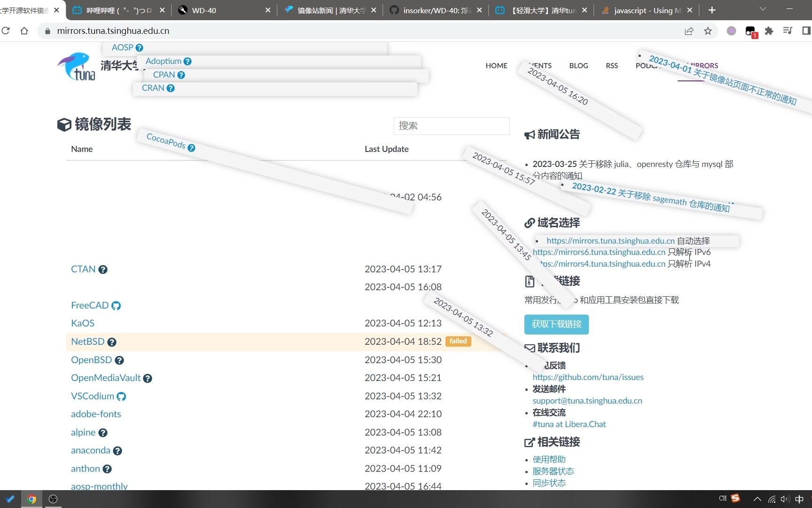The width and height of the screenshot is (812, 508).
Task: Close the WD-40 tab
Action: tap(268, 10)
